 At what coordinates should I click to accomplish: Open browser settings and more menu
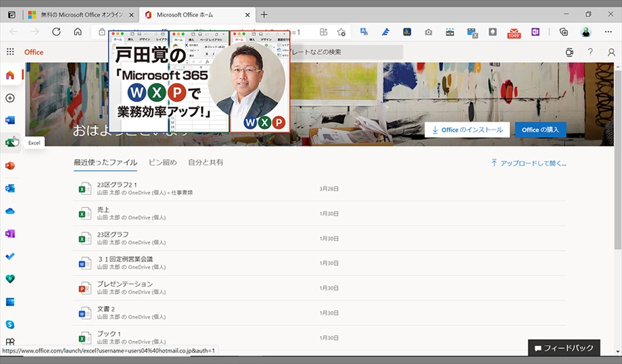click(608, 32)
